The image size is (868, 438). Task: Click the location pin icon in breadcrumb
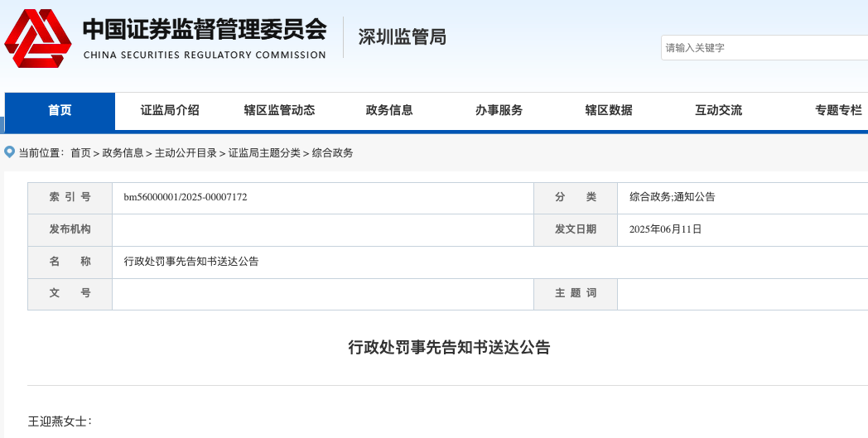point(10,152)
